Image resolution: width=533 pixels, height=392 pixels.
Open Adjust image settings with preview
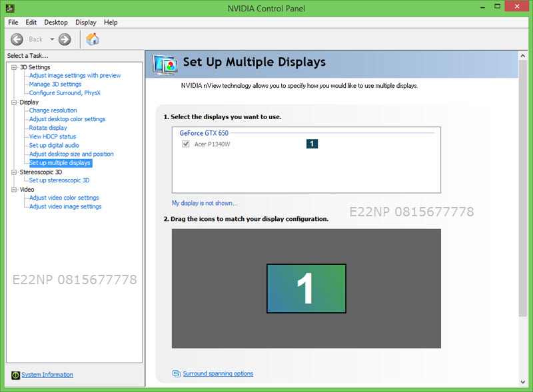[75, 75]
